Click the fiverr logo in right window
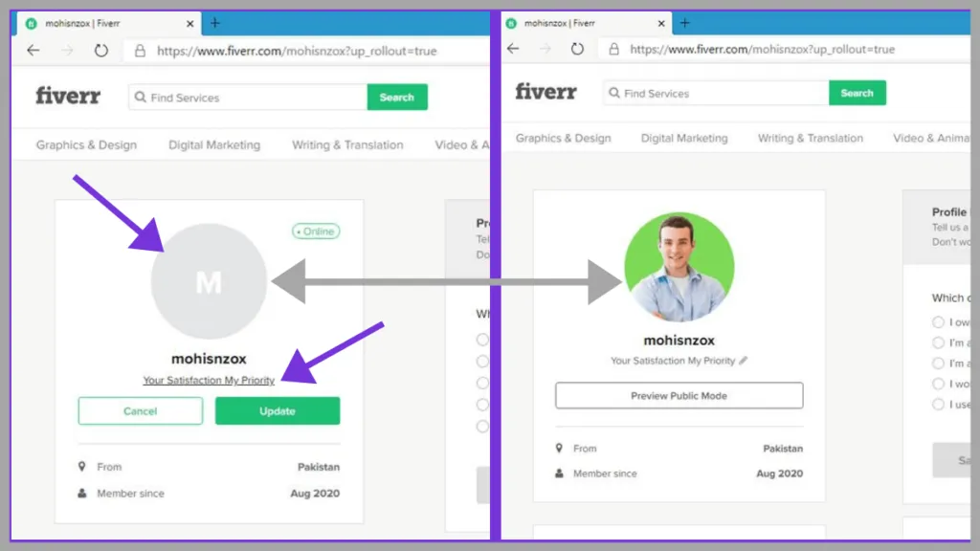Viewport: 980px width, 551px height. 546,92
